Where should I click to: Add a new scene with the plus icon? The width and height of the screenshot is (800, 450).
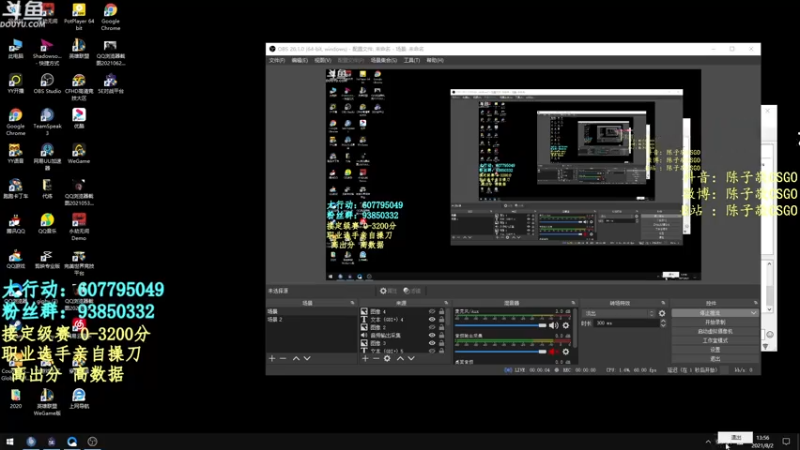272,359
